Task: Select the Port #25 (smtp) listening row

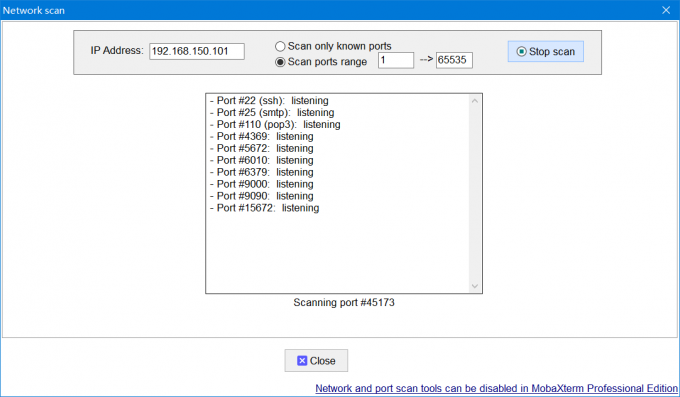Action: [272, 113]
